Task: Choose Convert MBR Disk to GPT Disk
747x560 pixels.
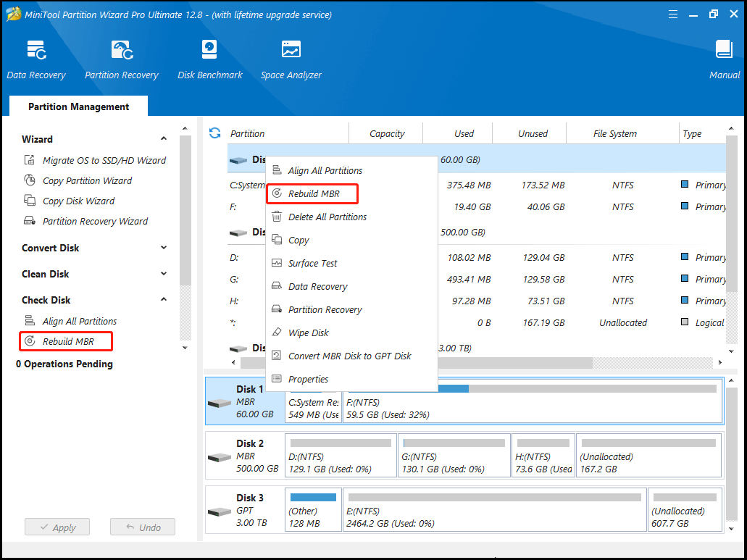Action: coord(351,356)
